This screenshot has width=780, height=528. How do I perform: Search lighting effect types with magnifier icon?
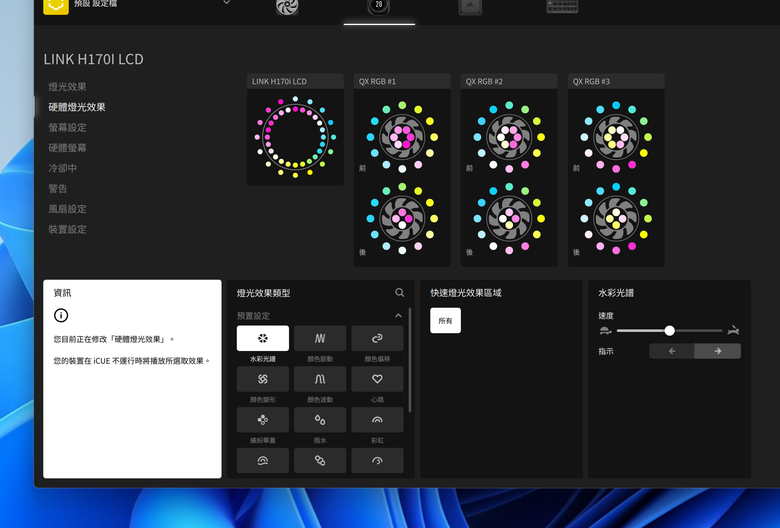(x=399, y=293)
